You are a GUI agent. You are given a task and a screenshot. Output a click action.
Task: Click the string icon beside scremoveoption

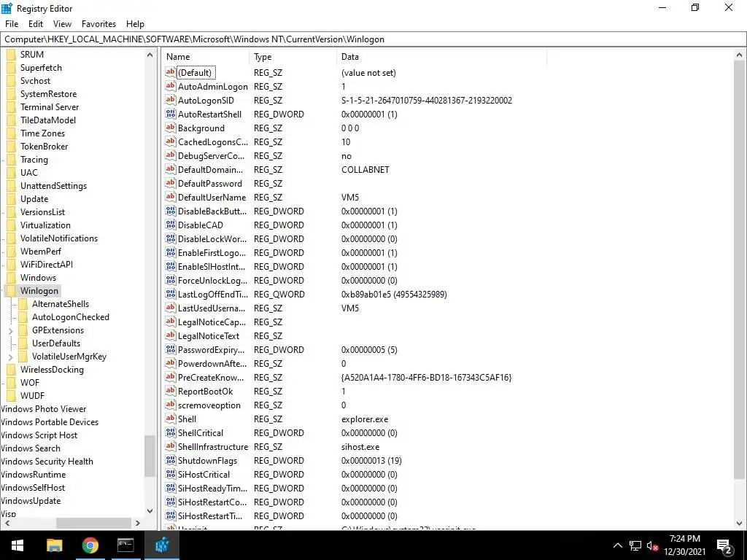[171, 405]
